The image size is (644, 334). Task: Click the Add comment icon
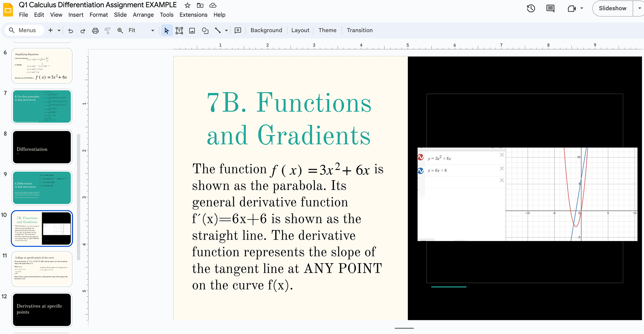click(238, 31)
